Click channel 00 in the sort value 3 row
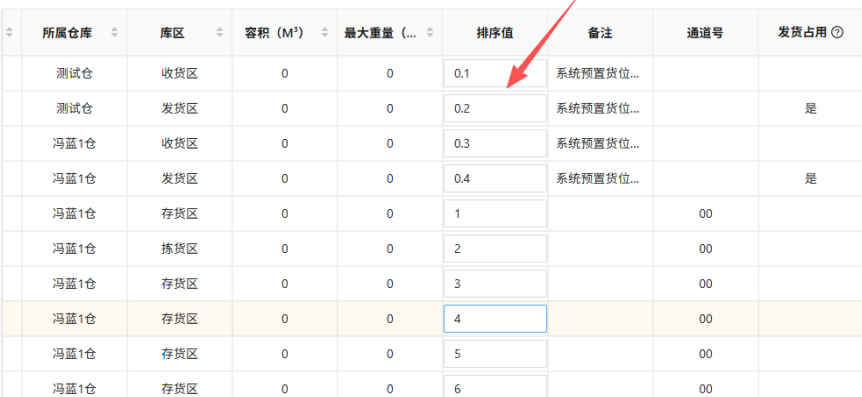Screen dimensions: 862x397 click(705, 284)
